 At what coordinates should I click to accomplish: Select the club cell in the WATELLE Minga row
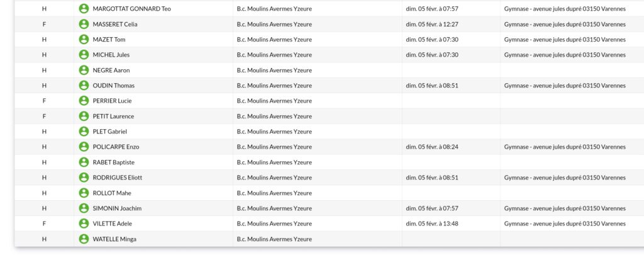274,239
